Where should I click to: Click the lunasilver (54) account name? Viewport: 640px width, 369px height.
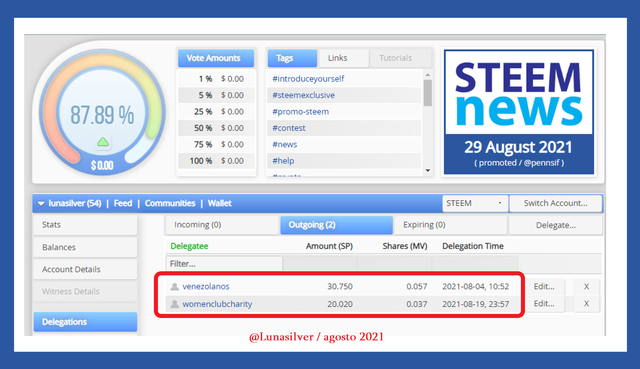click(75, 203)
